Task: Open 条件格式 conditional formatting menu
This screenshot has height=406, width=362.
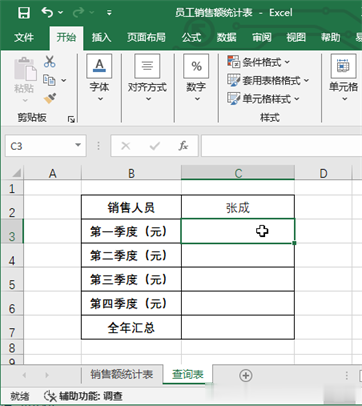Action: click(x=259, y=62)
